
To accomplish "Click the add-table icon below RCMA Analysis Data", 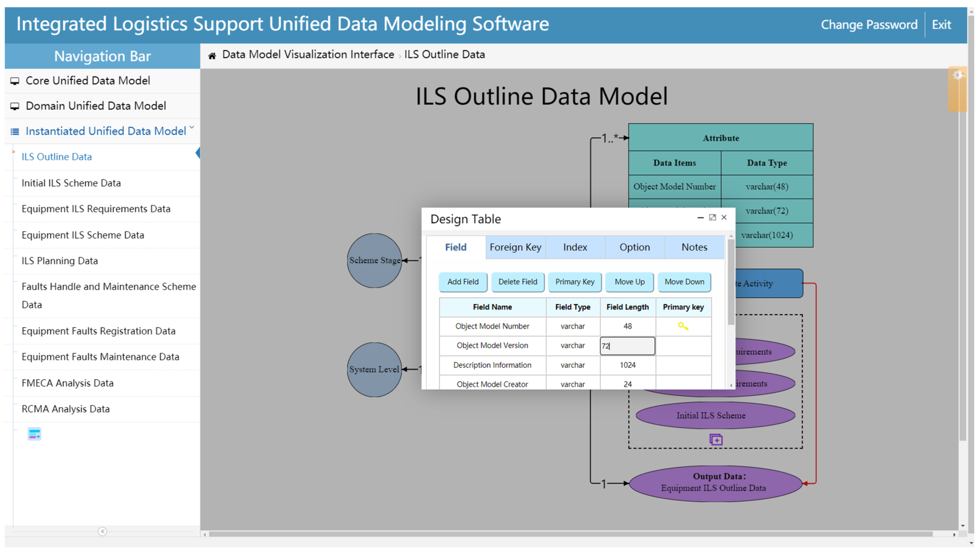I will (34, 434).
